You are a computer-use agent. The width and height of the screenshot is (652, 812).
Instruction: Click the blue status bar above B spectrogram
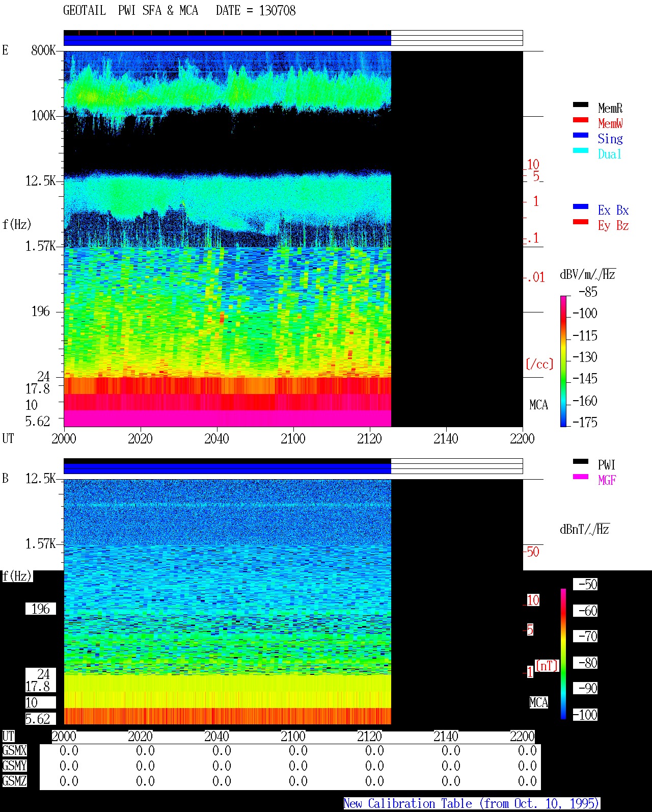click(227, 468)
